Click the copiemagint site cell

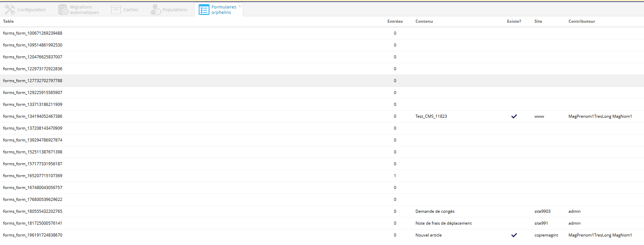click(x=546, y=235)
